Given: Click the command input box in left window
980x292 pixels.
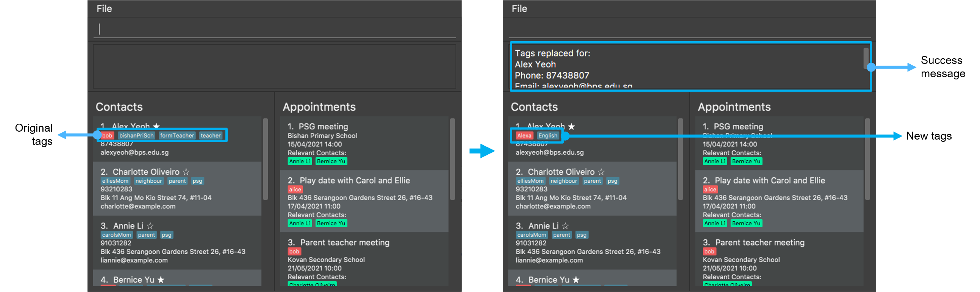Looking at the screenshot, I should pyautogui.click(x=274, y=29).
